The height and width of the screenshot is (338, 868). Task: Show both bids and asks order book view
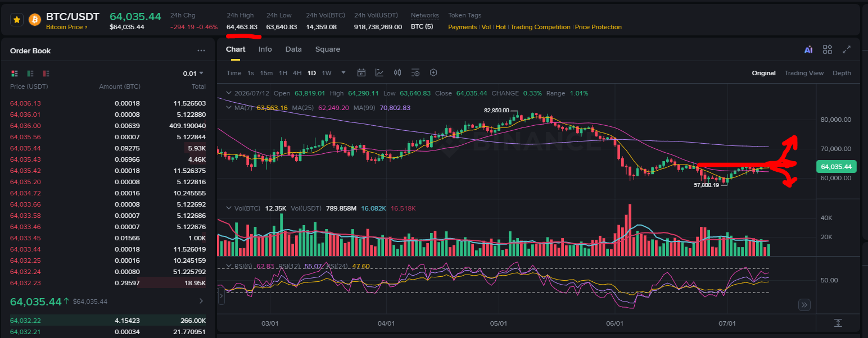(15, 74)
